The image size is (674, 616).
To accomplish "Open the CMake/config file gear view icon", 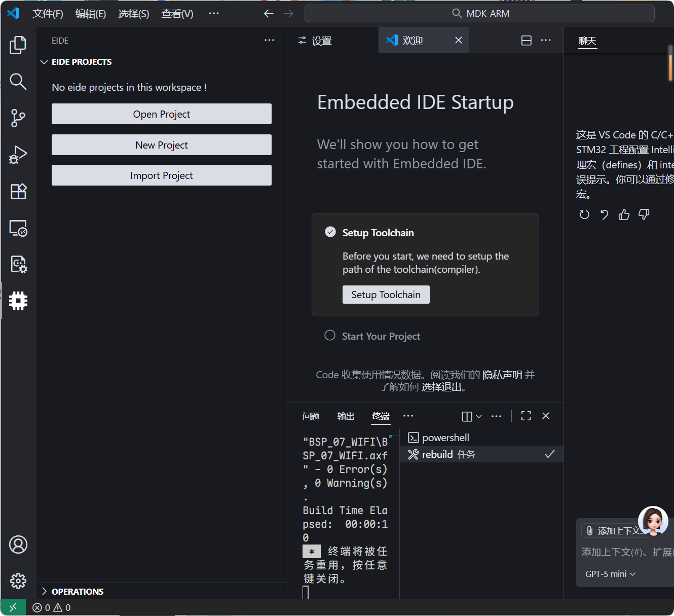I will click(18, 264).
